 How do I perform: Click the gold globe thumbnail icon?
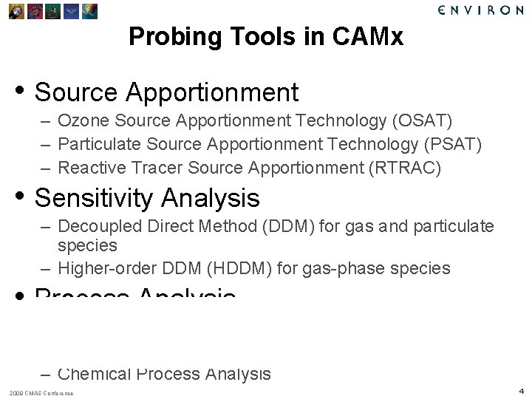(x=16, y=11)
